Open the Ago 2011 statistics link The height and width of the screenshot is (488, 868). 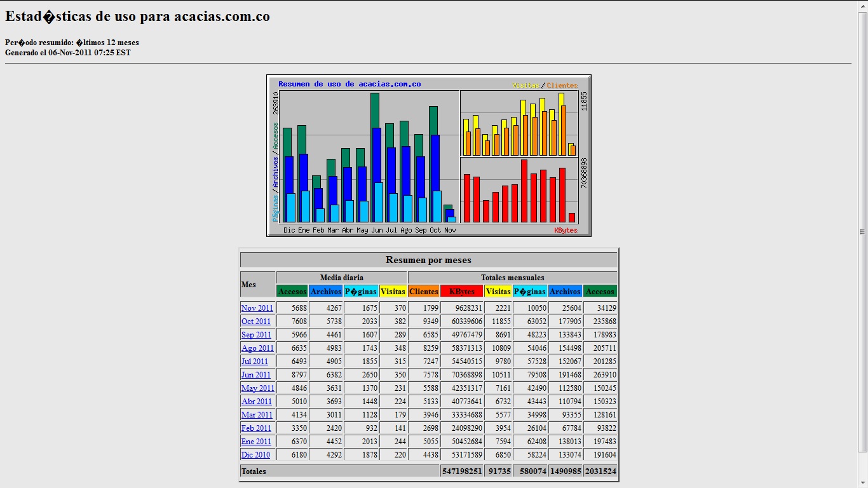tap(257, 348)
